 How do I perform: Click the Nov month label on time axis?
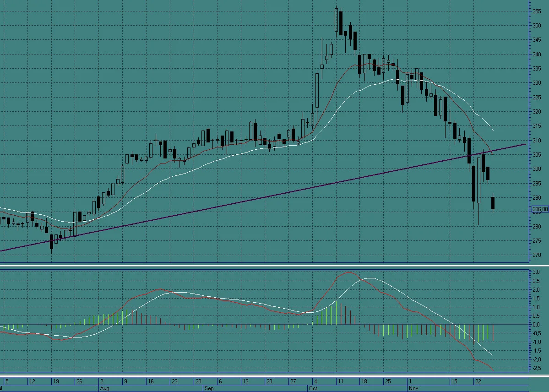413,388
